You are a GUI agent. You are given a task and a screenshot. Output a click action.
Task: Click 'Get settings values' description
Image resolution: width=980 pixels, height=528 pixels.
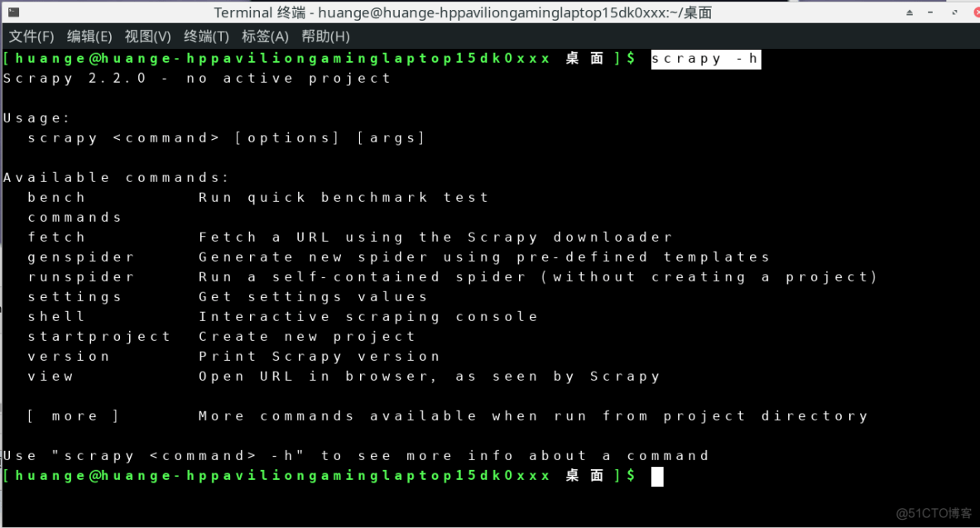(313, 297)
